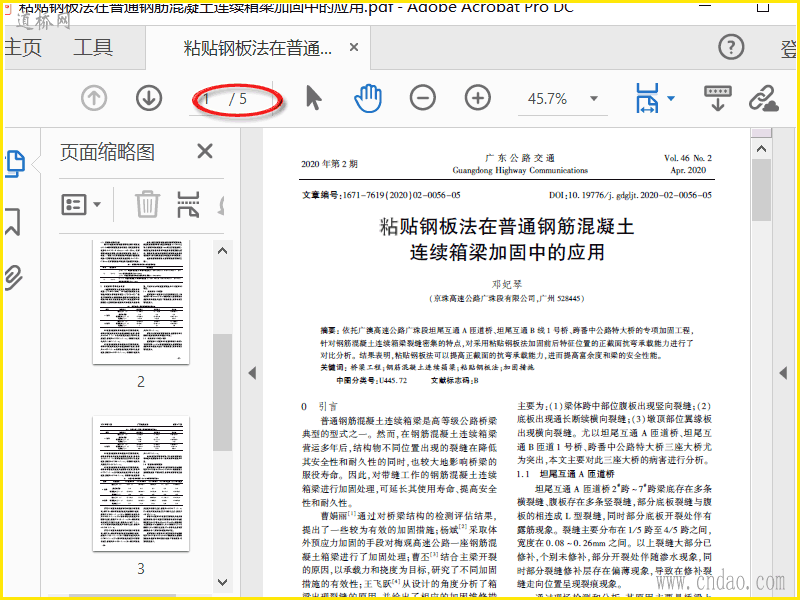
Task: Delete pages with the trash icon
Action: 147,204
